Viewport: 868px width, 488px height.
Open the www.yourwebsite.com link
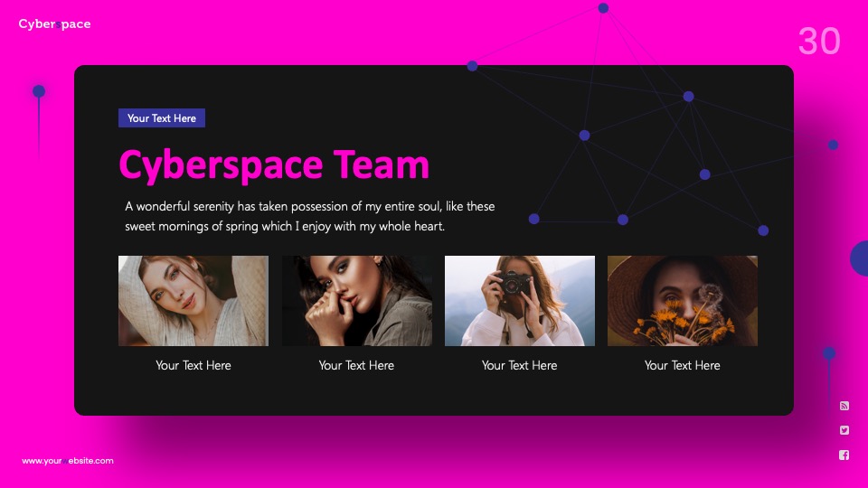pyautogui.click(x=68, y=460)
